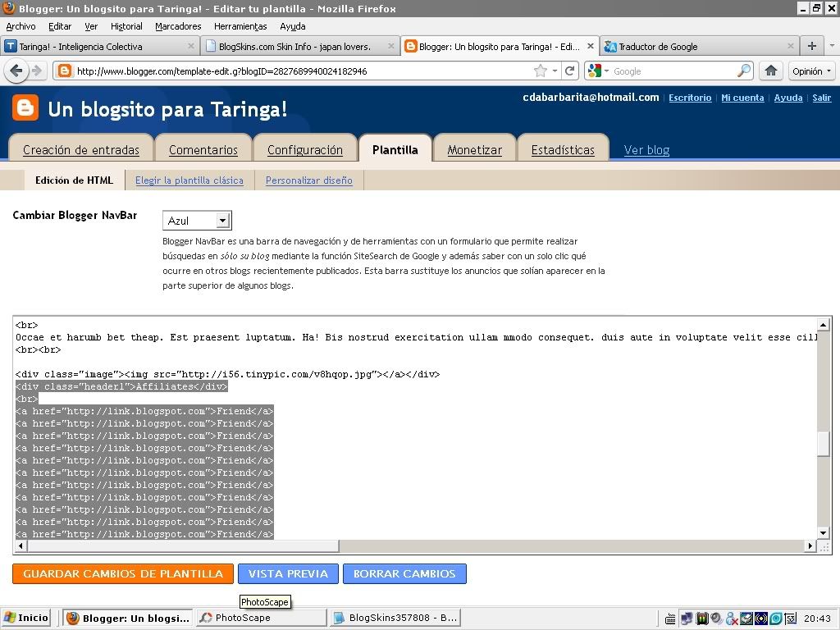Click the vertical scrollbar thumb in code box
840x630 pixels.
[824, 443]
